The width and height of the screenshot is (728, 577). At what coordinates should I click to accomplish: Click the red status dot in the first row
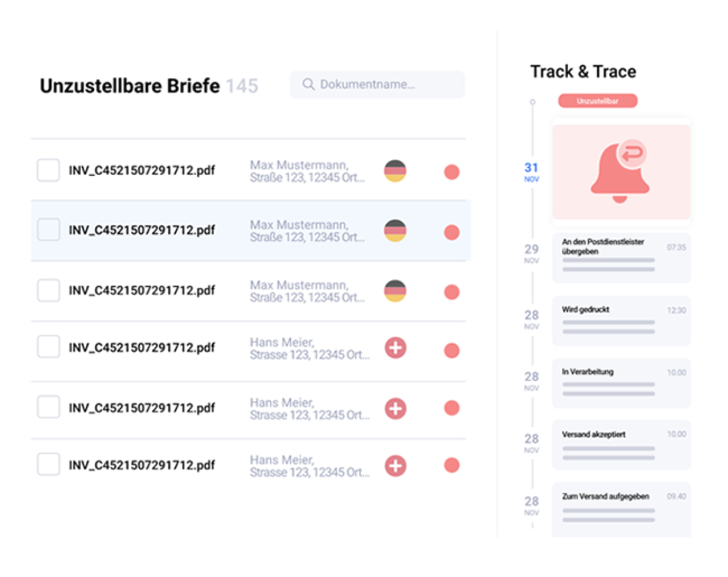coord(451,172)
